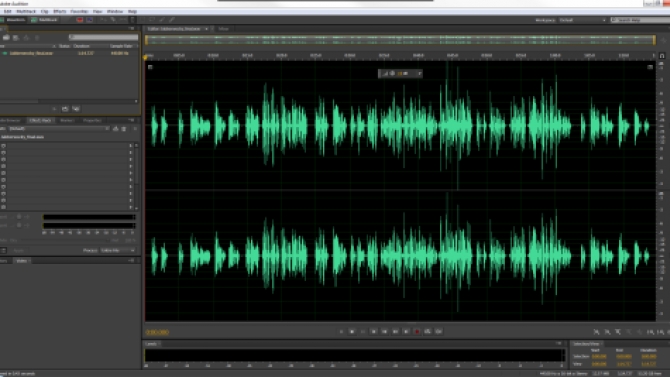Select the Spot Healing Brush tool
Viewport: 670px width, 377px height.
click(x=172, y=20)
